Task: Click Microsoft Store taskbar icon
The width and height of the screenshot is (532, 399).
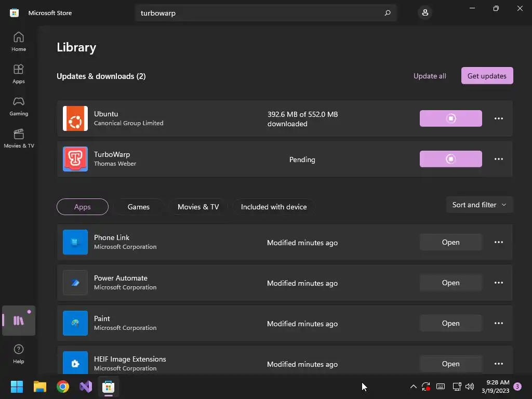Action: 108,387
